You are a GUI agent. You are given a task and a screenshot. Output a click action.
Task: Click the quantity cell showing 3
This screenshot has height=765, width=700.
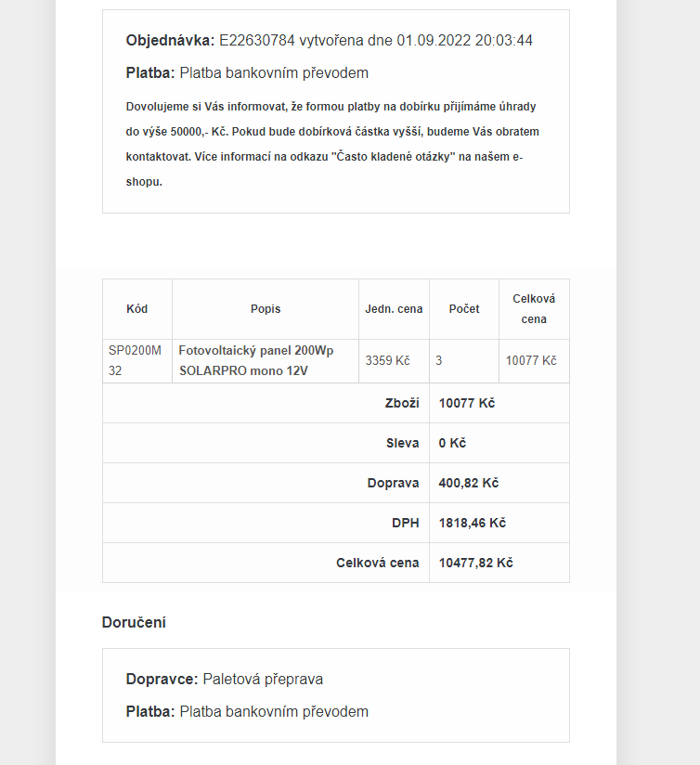pyautogui.click(x=439, y=360)
